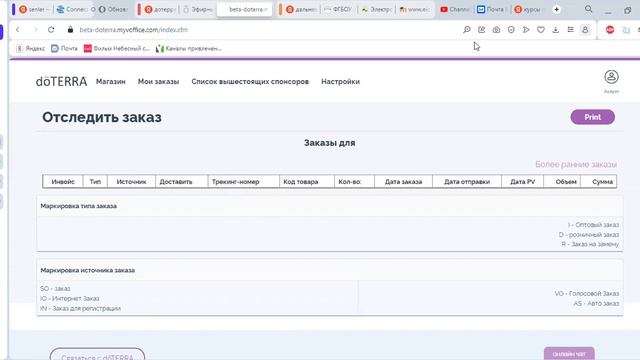
Task: Switch to the ФГБОУ browser tab
Action: (339, 9)
